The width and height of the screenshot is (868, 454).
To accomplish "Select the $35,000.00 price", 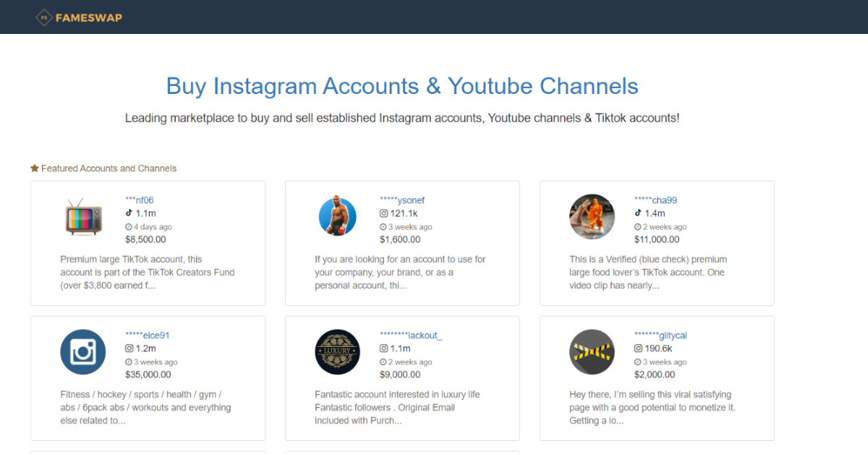I will tap(148, 374).
